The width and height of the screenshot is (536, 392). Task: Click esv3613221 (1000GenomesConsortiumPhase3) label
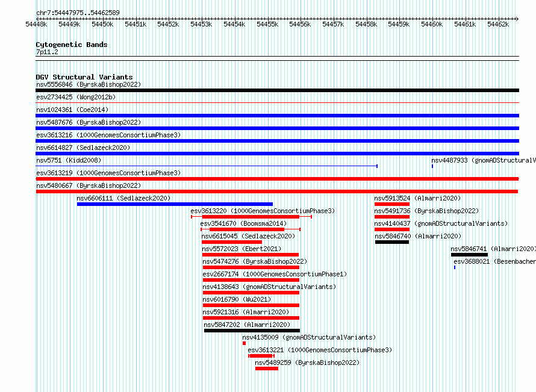[x=320, y=350]
